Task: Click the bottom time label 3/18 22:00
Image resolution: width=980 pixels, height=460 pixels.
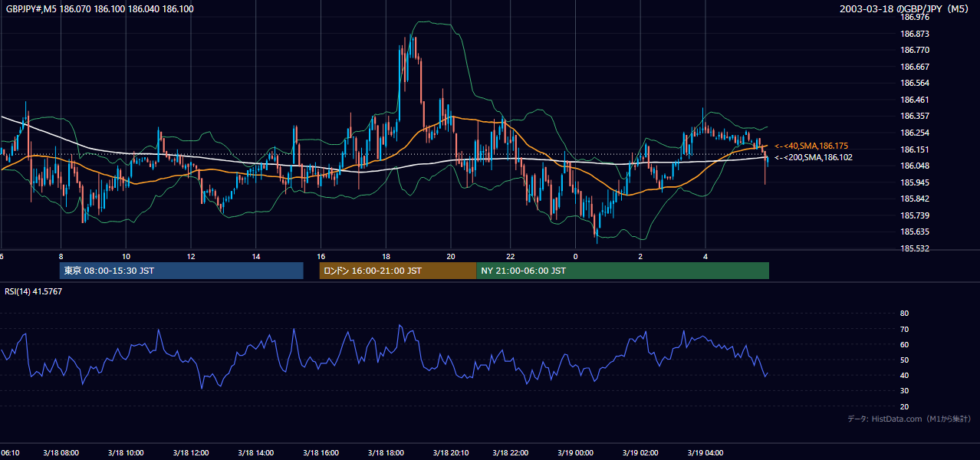Action: [510, 452]
